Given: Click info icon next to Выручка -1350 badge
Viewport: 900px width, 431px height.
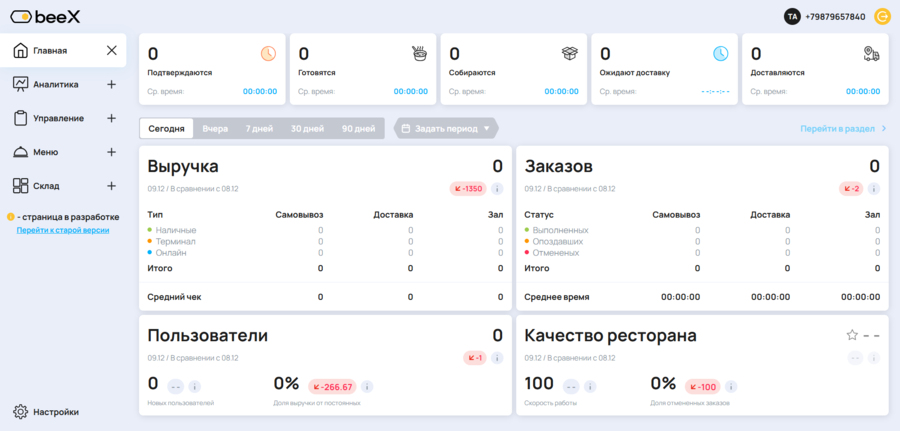Looking at the screenshot, I should click(497, 188).
